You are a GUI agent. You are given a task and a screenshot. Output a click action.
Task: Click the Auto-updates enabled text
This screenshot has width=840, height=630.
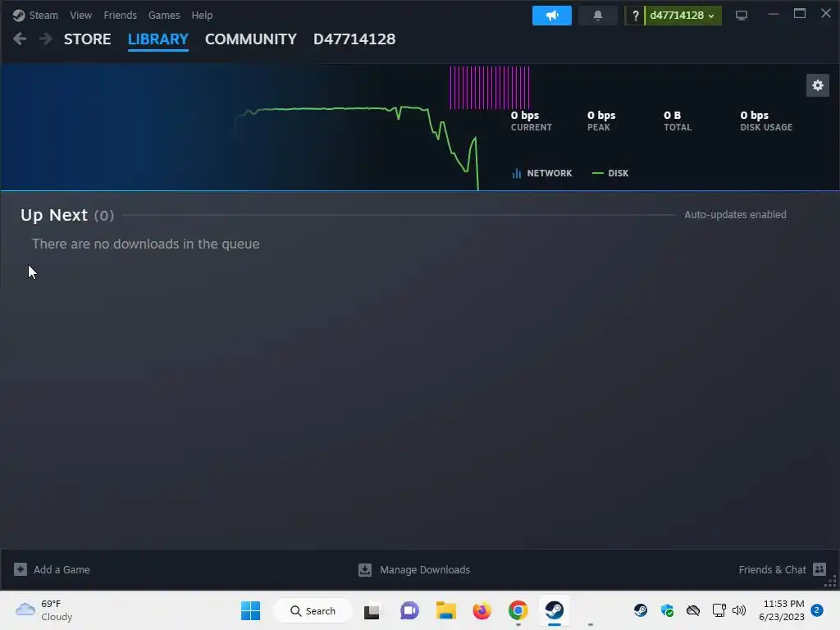tap(735, 214)
